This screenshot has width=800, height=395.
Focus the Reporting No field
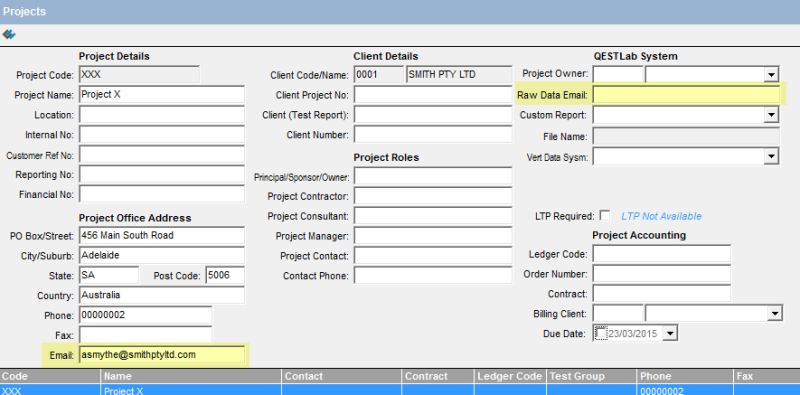(162, 175)
